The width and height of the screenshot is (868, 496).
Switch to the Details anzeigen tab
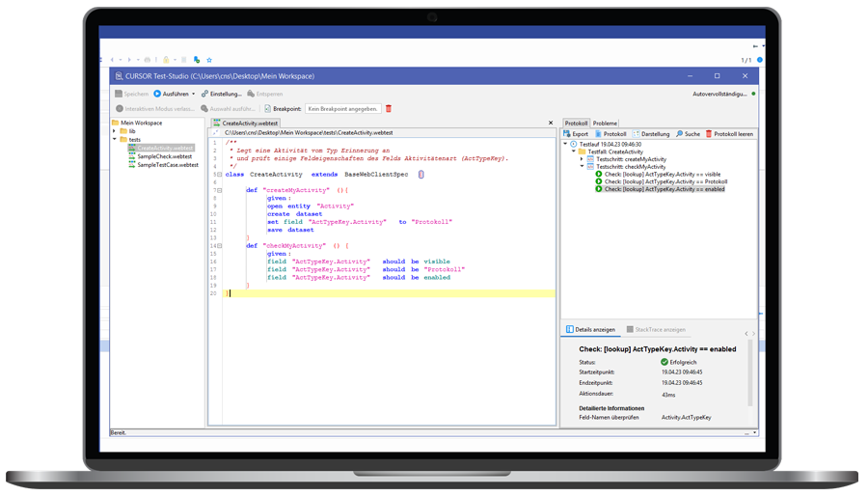pos(590,330)
